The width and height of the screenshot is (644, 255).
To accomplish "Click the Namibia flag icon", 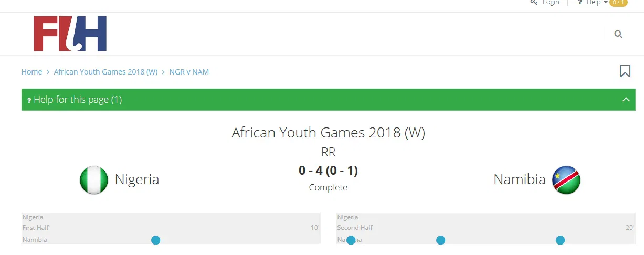I will point(566,180).
